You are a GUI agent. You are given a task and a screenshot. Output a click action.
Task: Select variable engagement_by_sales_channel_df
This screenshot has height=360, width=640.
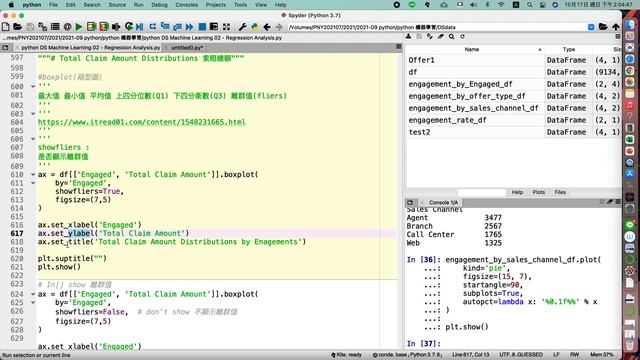tap(513, 108)
